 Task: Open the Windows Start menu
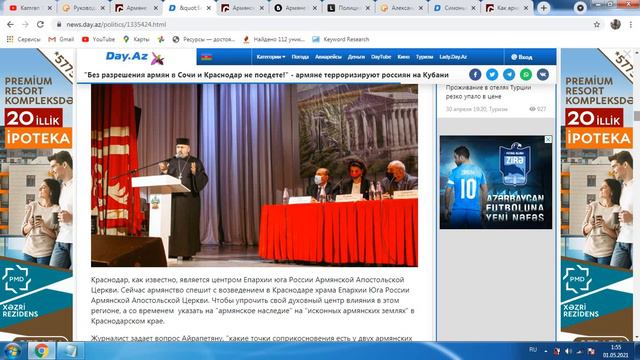(x=12, y=351)
